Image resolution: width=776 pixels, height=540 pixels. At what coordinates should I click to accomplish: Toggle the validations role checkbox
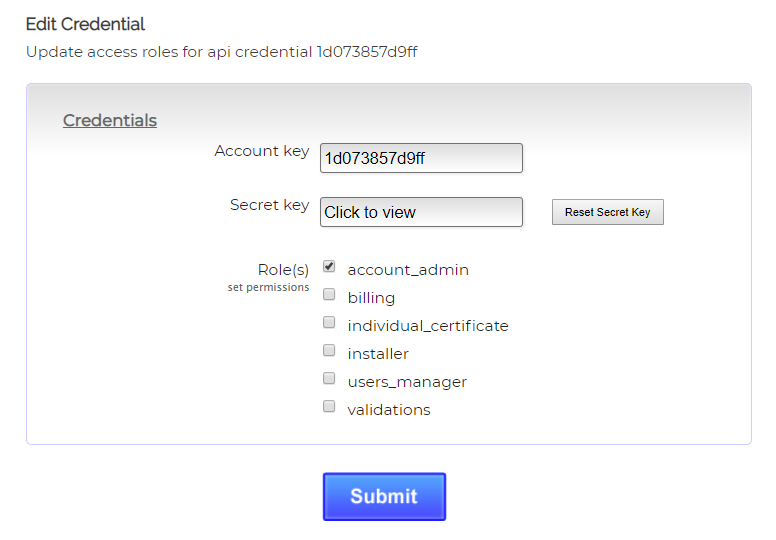click(x=329, y=407)
